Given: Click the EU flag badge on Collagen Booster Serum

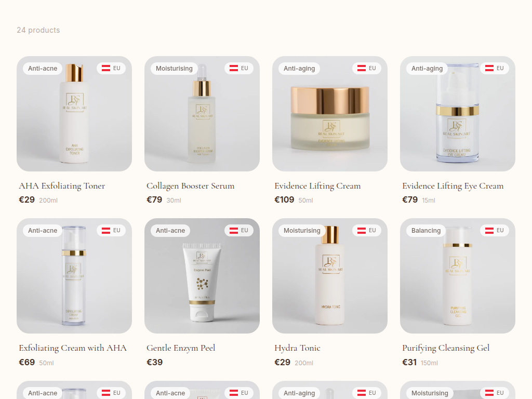Looking at the screenshot, I should coord(239,68).
